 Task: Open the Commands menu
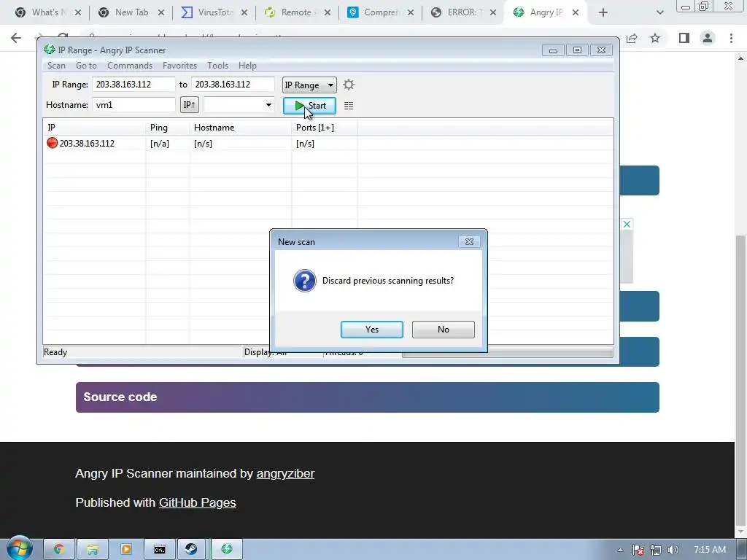pos(130,66)
